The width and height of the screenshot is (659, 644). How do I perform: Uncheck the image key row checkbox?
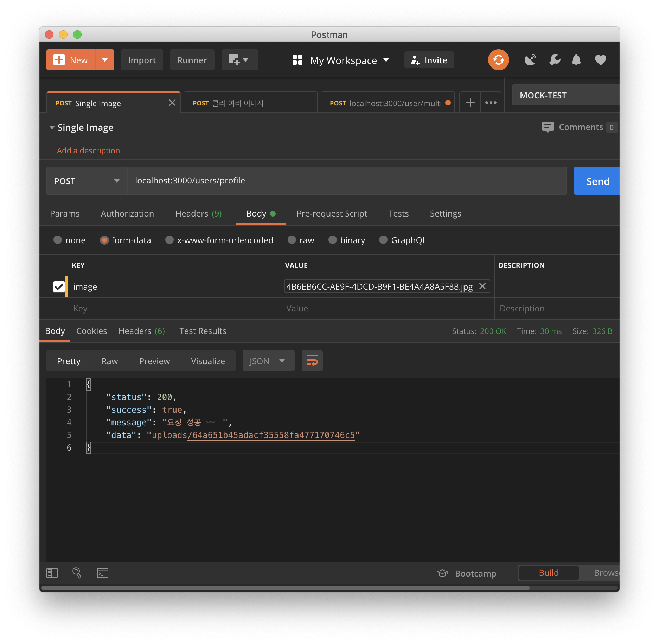[59, 287]
